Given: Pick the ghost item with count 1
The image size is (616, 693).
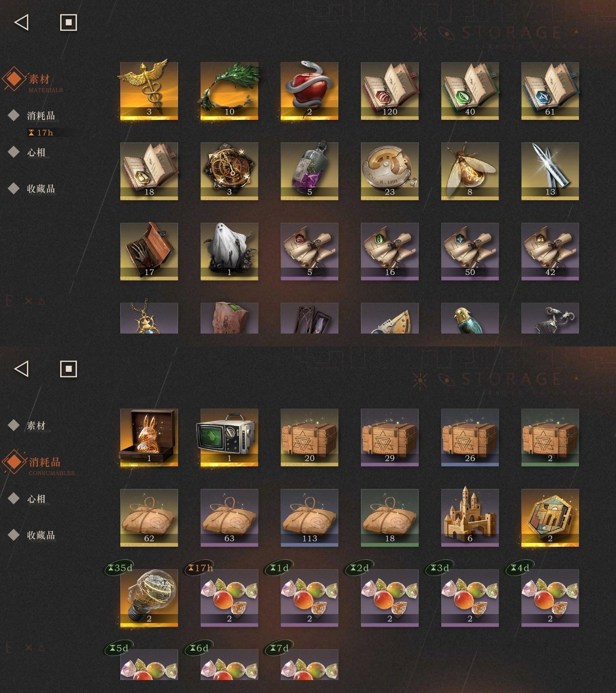Looking at the screenshot, I should [229, 251].
